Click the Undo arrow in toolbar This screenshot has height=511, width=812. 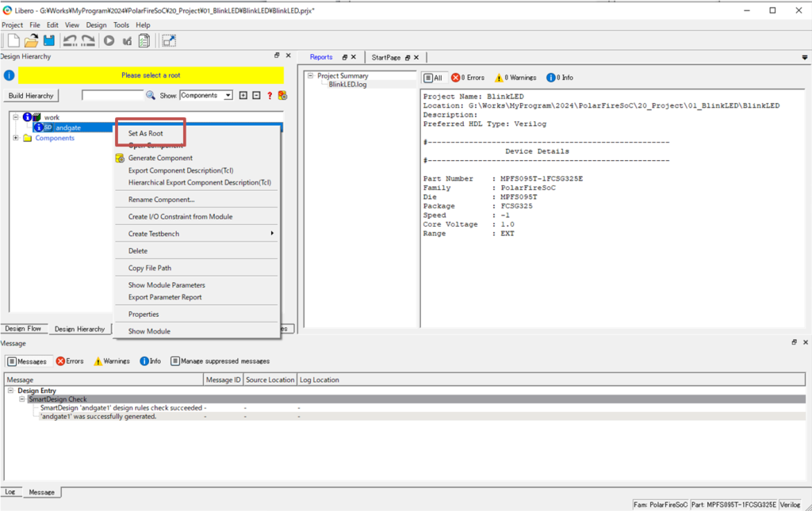point(70,40)
